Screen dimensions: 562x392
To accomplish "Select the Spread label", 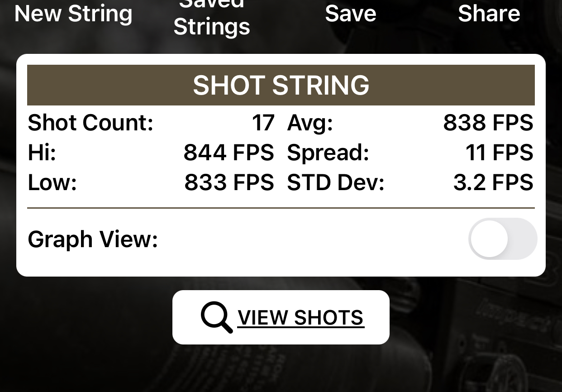I will tap(328, 153).
